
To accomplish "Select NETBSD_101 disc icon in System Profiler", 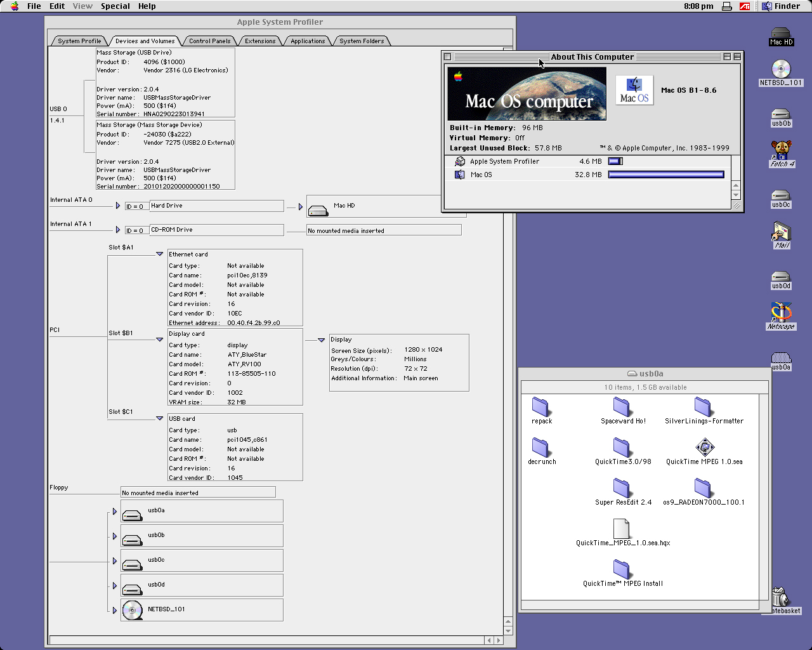I will tap(132, 610).
